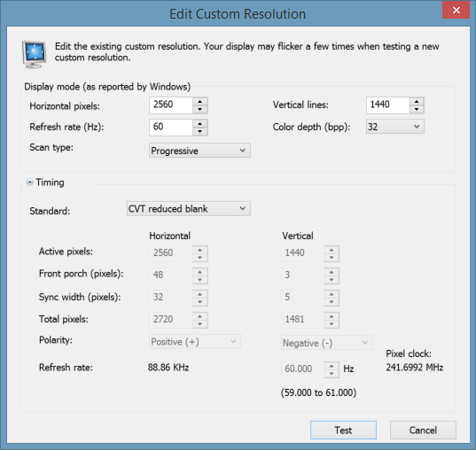Open the Standard CVT reduced blank dropdown
This screenshot has height=450, width=476.
coord(189,209)
